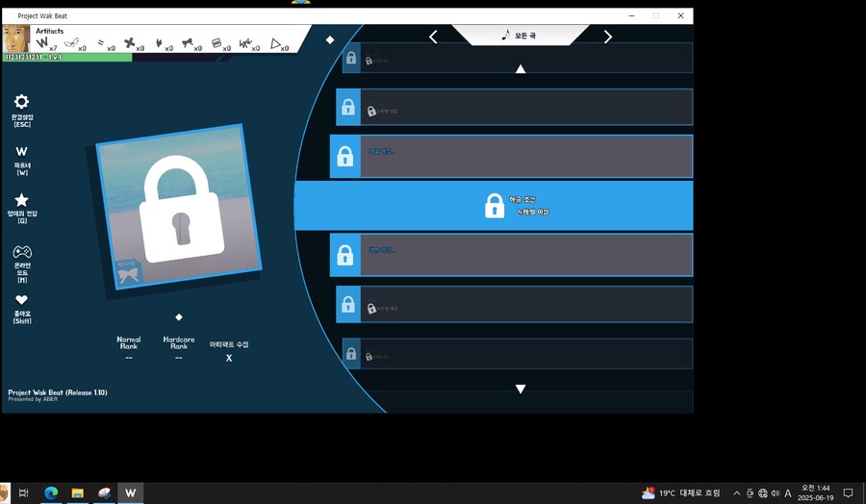
Task: Select the equals-sign artifact icon
Action: pyautogui.click(x=102, y=43)
